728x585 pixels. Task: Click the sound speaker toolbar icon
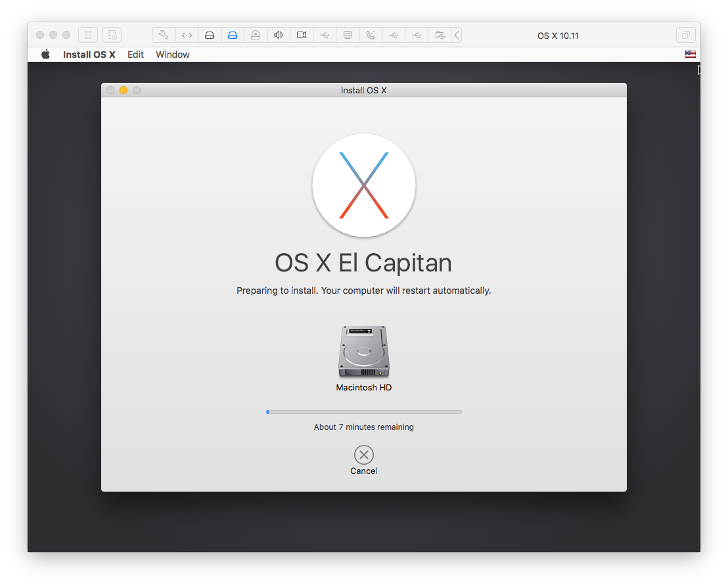279,35
